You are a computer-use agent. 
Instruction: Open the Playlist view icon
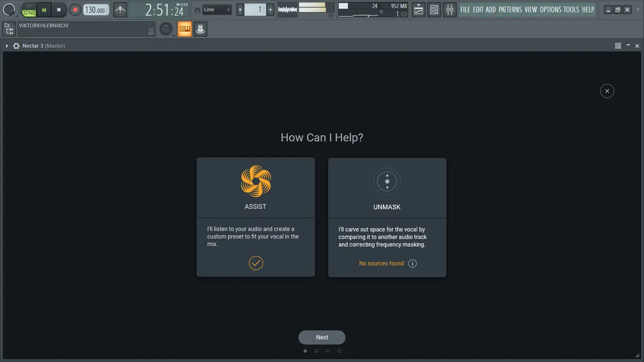point(419,9)
